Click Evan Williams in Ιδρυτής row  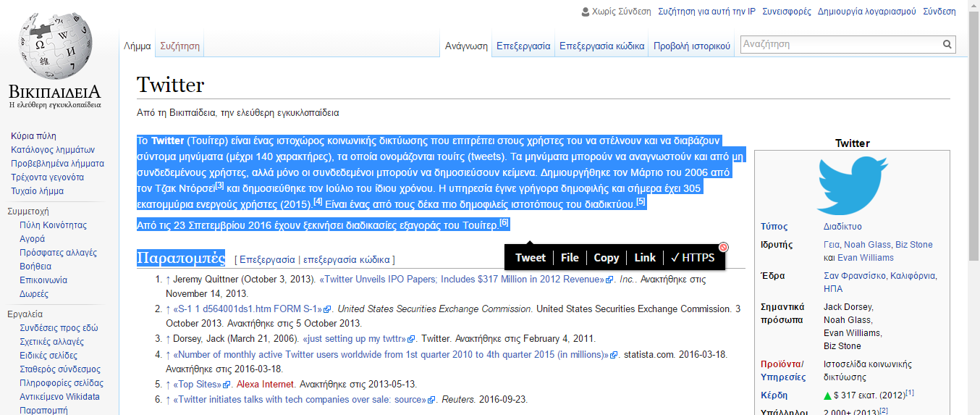[x=866, y=258]
